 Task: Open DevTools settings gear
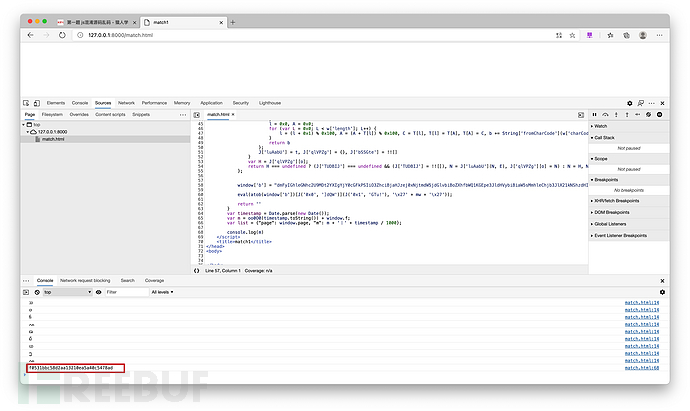629,103
